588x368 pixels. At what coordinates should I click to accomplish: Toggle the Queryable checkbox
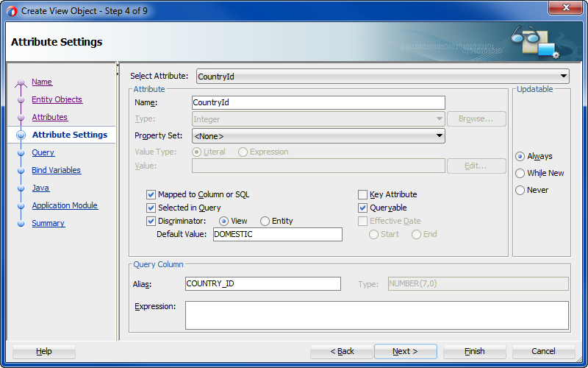click(362, 208)
